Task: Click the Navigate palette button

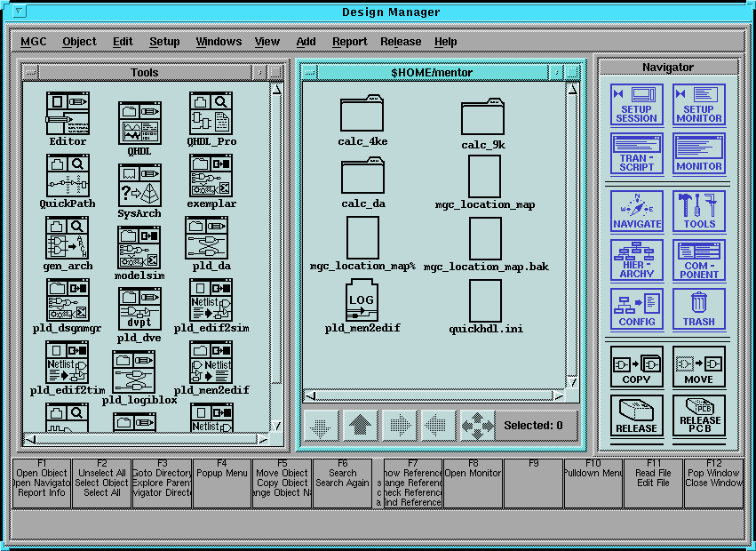Action: [x=636, y=212]
